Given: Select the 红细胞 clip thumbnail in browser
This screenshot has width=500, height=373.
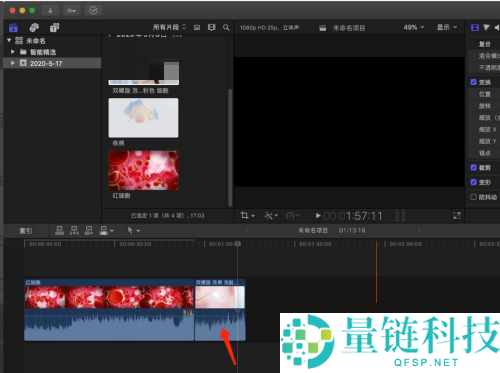Looking at the screenshot, I should [143, 170].
